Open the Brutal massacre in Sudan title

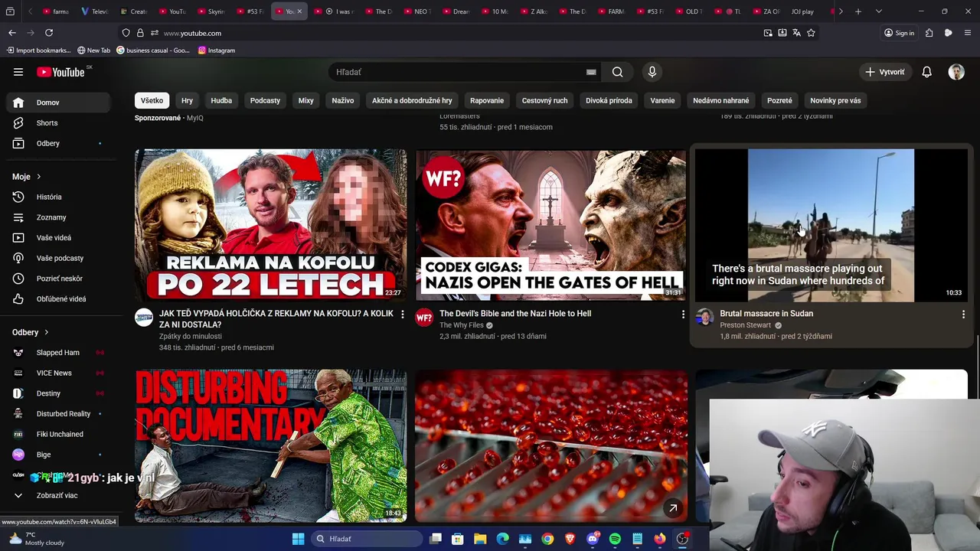(766, 313)
